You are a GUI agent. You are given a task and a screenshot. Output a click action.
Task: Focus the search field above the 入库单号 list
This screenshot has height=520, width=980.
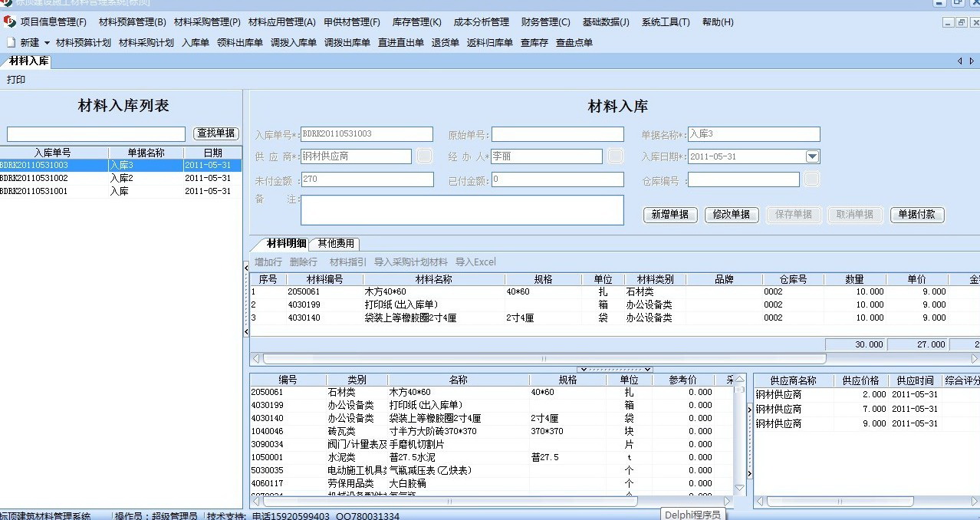click(x=97, y=134)
